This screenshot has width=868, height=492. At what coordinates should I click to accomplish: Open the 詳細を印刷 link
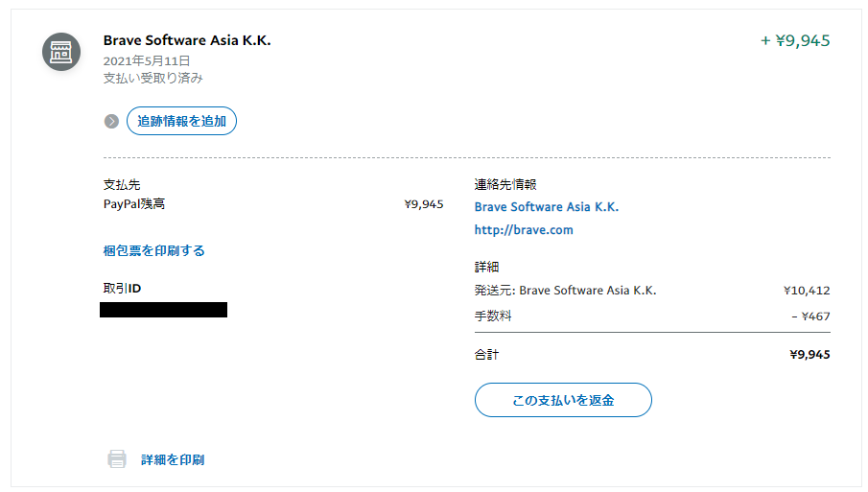click(173, 460)
